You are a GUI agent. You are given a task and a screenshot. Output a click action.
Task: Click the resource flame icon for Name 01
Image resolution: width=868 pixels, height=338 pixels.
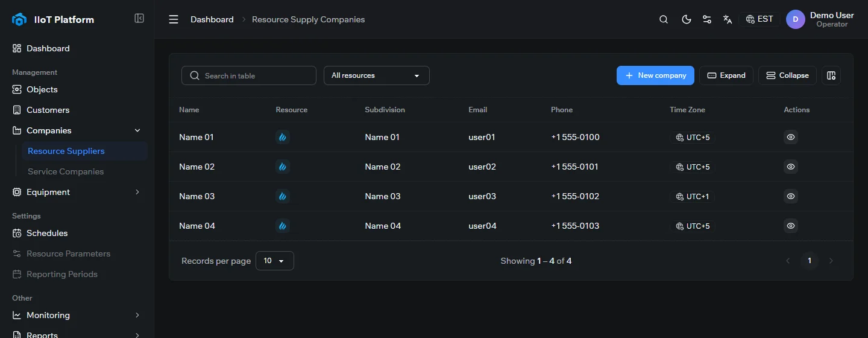pos(283,137)
